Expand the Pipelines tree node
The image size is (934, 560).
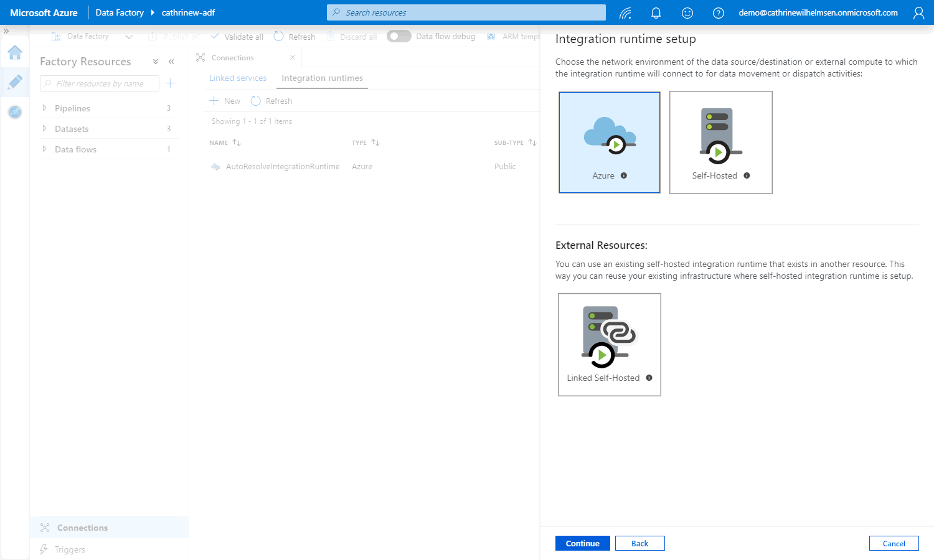coord(44,108)
